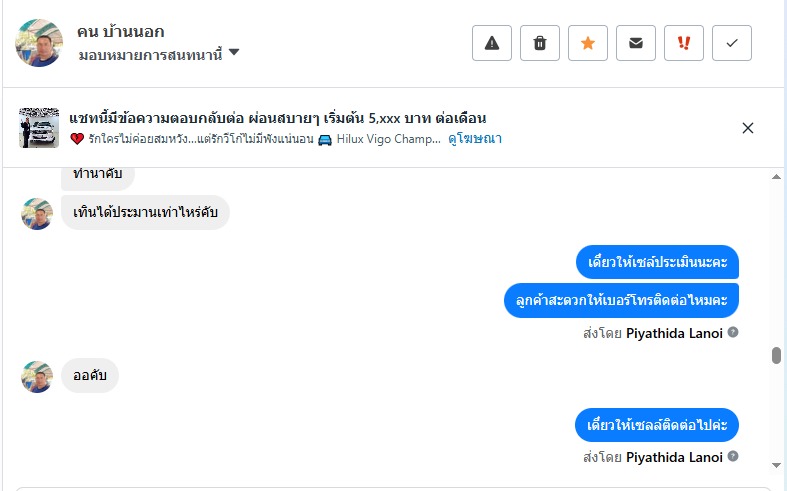Click the dropdown arrow beside มอบหมายการสนทนานี้
Viewport: 787px width, 491px height.
tap(234, 52)
